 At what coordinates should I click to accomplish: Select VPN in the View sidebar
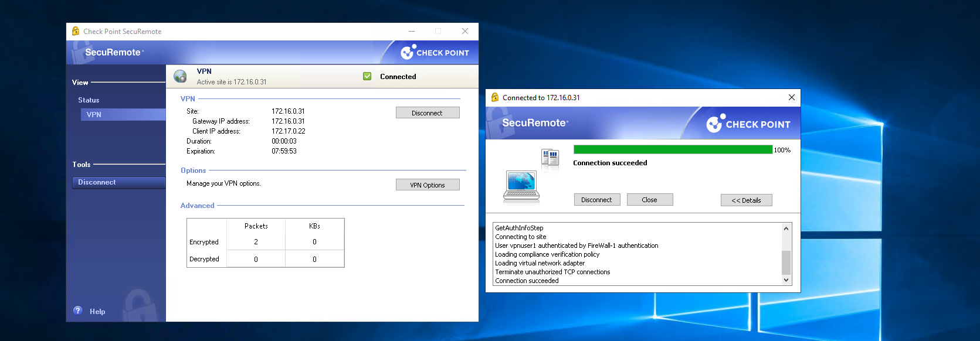pyautogui.click(x=94, y=115)
